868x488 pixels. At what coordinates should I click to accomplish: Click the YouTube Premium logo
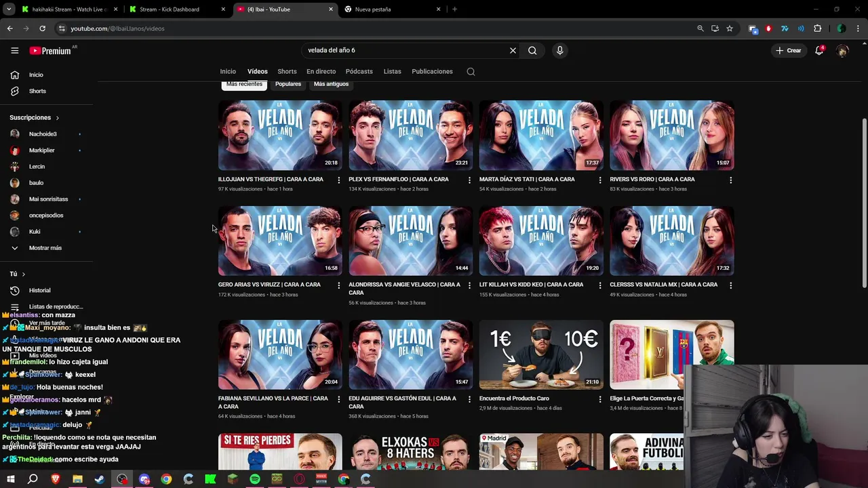click(51, 50)
